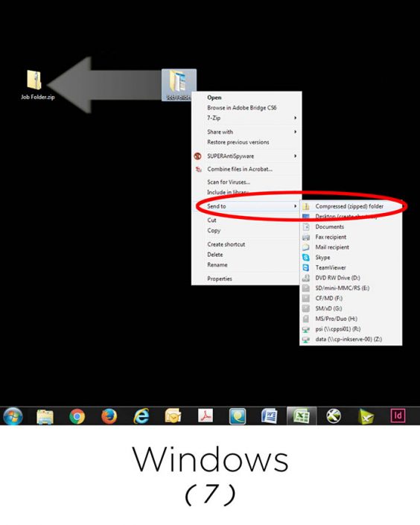This screenshot has height=525, width=420.
Task: Choose Compressed (zipped) folder option
Action: click(350, 206)
